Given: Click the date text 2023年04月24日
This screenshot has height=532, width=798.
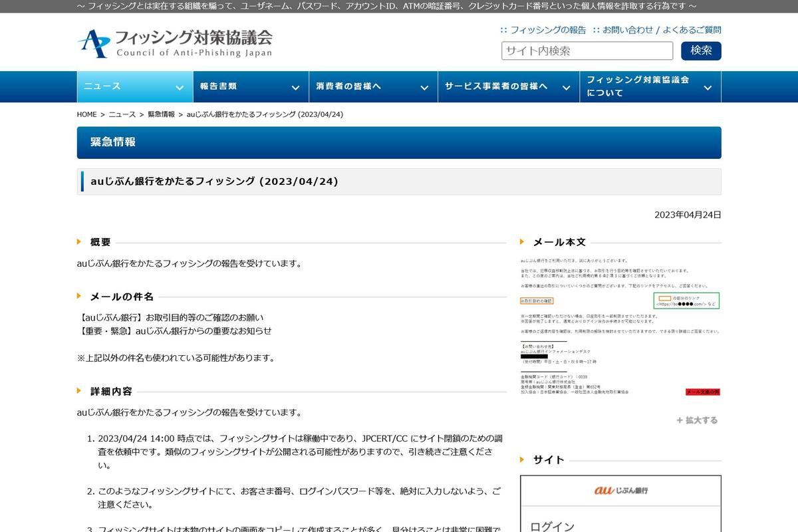Looking at the screenshot, I should pos(688,215).
